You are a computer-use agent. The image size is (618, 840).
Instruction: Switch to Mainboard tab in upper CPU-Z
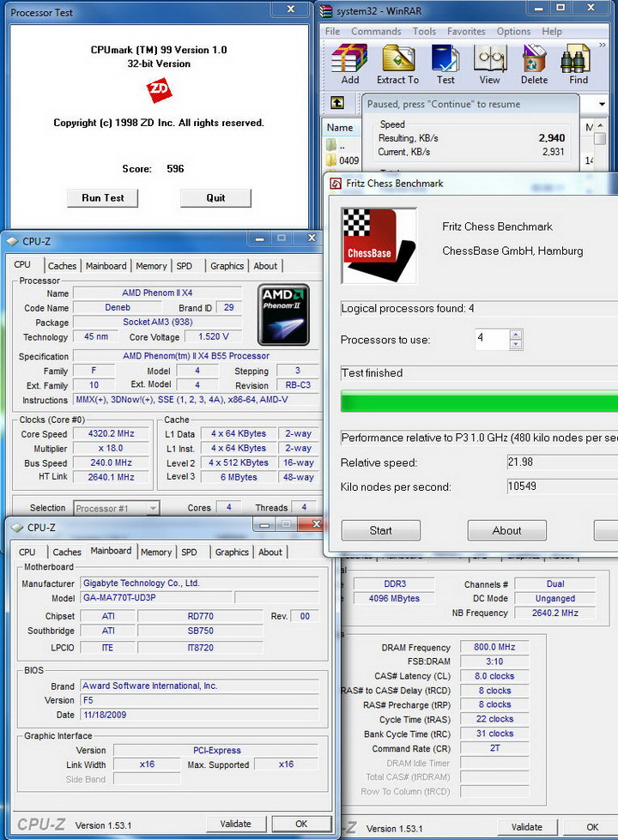coord(106,266)
